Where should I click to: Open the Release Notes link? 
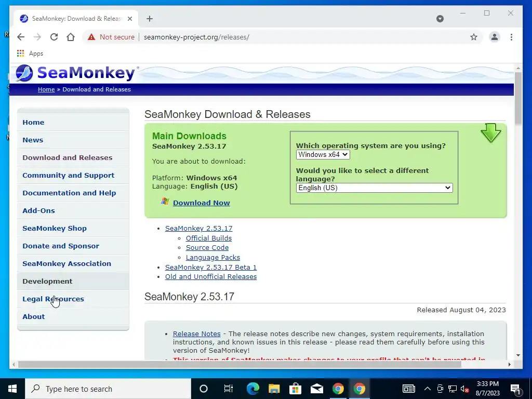point(196,334)
